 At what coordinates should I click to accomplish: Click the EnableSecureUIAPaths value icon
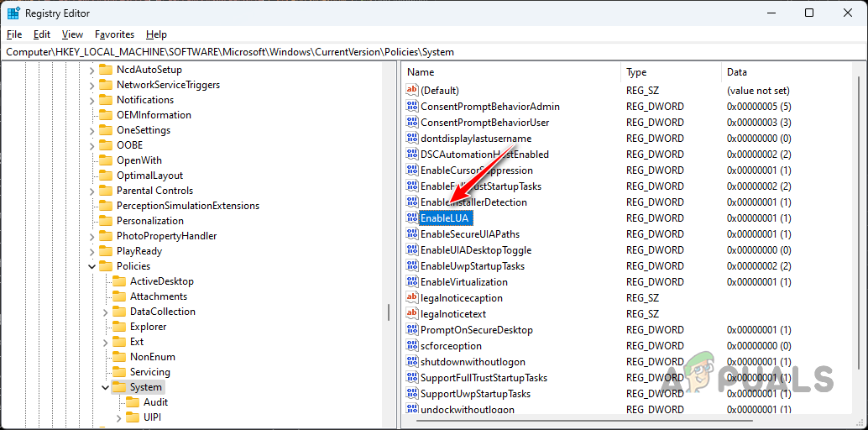click(x=412, y=234)
